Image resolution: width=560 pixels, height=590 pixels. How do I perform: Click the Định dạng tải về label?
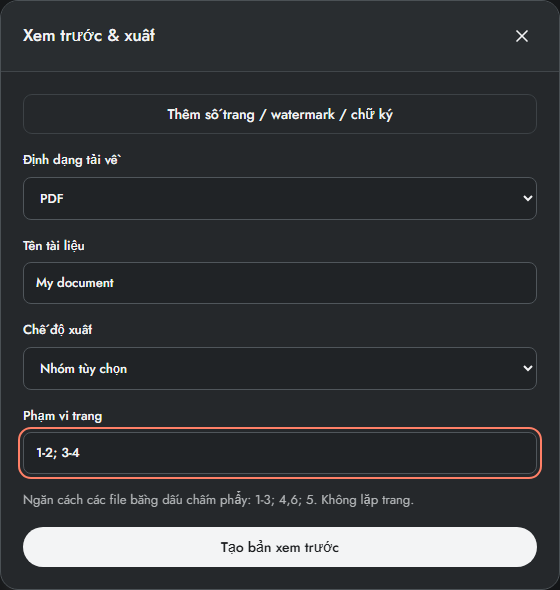tap(72, 160)
